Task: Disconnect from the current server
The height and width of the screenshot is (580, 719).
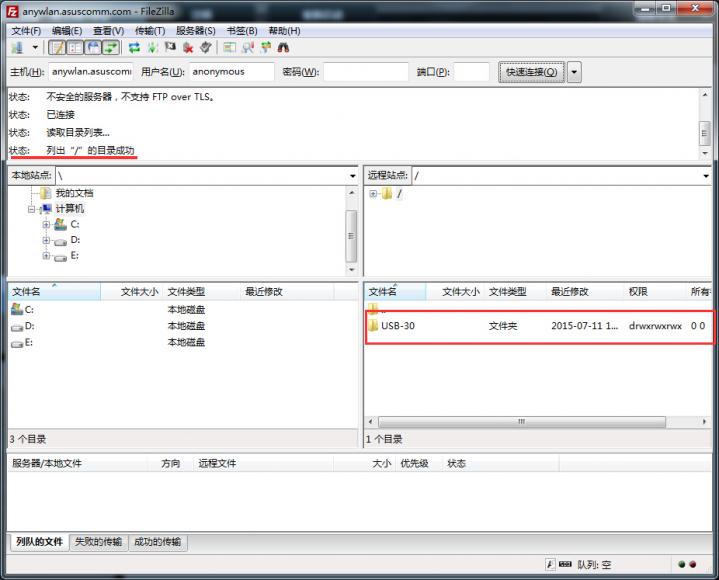Action: coord(188,48)
